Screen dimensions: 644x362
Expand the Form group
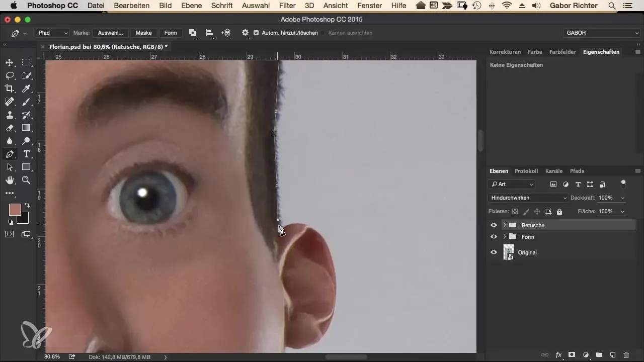pos(504,237)
